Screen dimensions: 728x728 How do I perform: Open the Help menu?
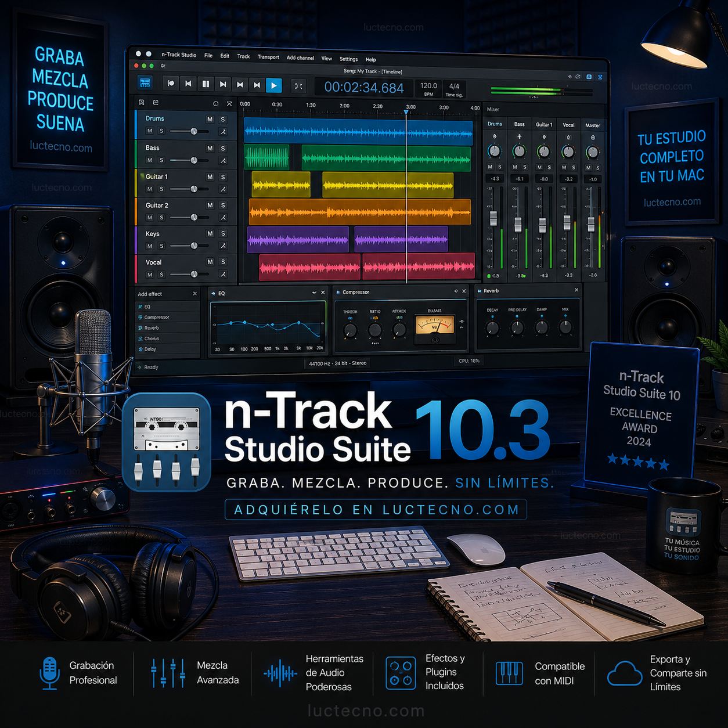coord(371,60)
